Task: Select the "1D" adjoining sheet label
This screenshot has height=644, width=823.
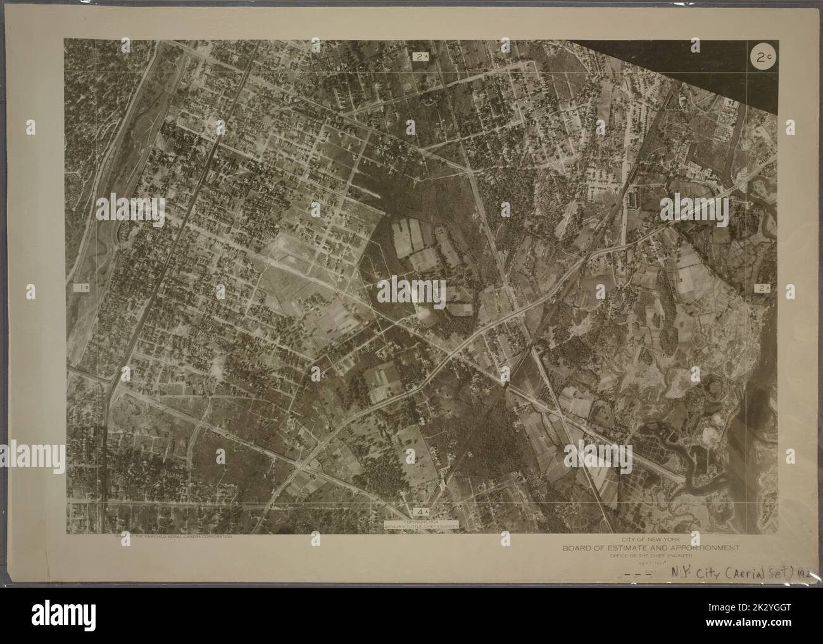Action: 83,288
